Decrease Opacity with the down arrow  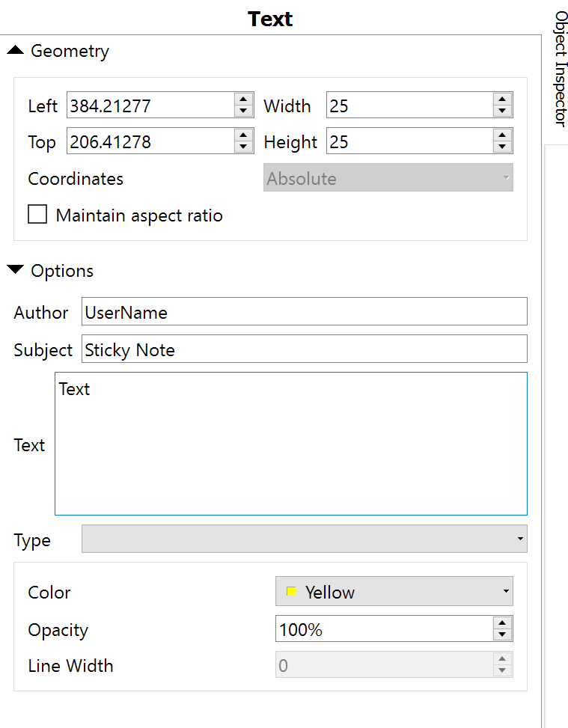pyautogui.click(x=502, y=634)
